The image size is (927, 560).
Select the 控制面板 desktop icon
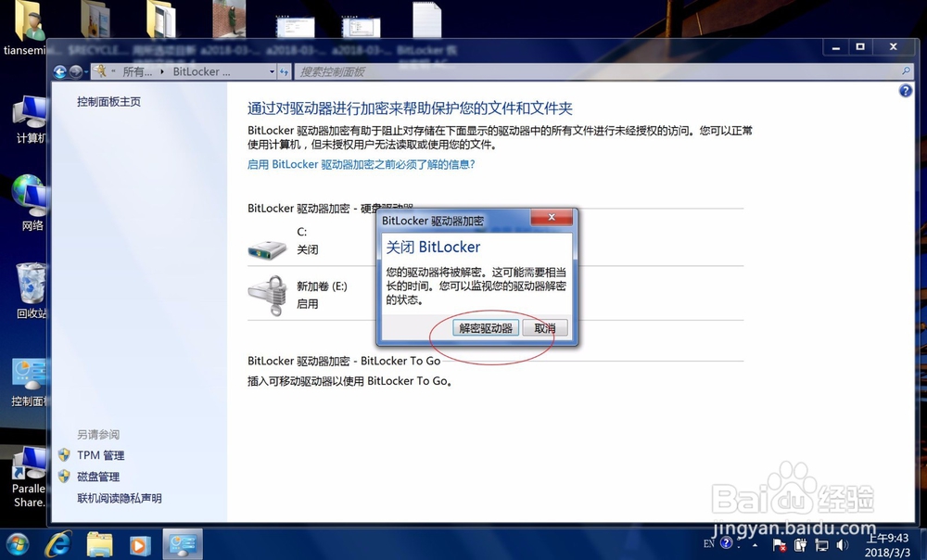tap(30, 382)
